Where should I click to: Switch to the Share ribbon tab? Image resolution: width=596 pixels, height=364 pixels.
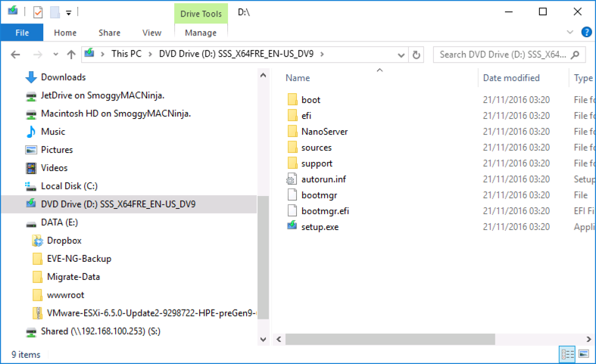click(x=110, y=33)
